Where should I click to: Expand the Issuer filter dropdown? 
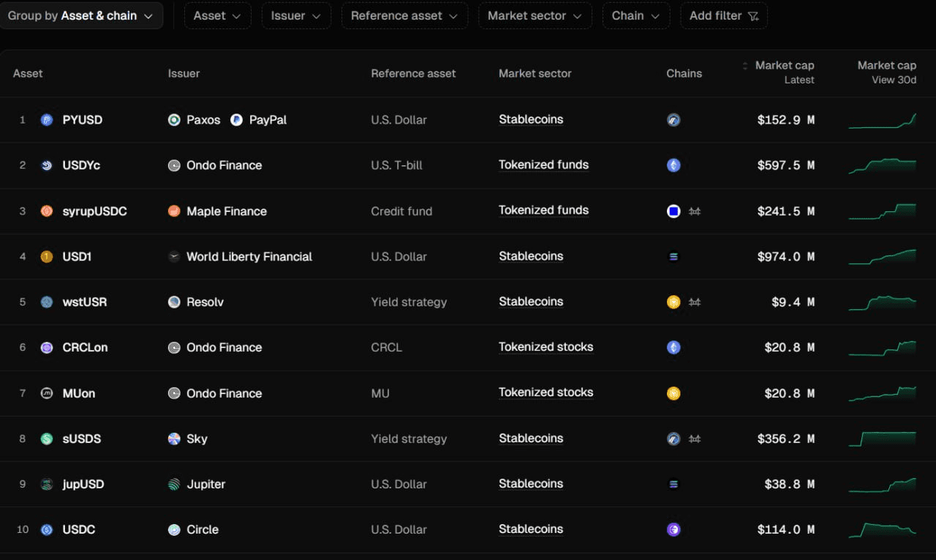(295, 16)
